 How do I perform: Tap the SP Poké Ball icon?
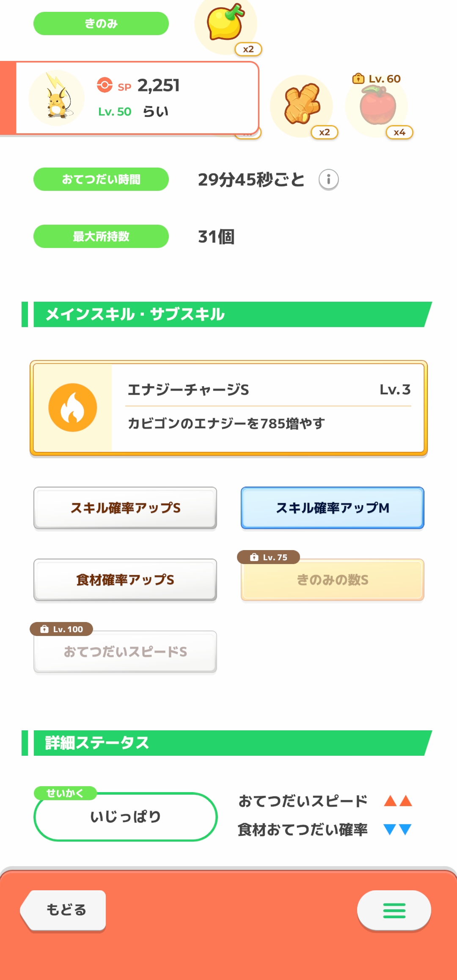click(x=105, y=85)
